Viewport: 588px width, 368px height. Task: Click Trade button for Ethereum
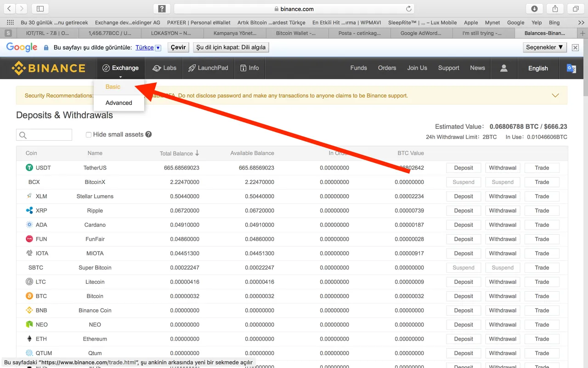(542, 339)
